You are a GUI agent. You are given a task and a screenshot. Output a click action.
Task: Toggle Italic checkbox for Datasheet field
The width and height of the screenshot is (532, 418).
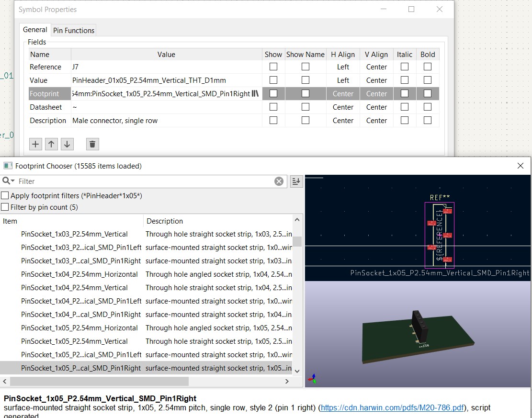[x=405, y=107]
